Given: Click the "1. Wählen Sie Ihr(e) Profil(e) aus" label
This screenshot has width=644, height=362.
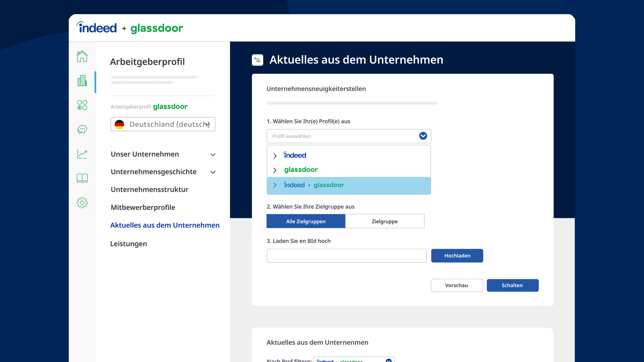Looking at the screenshot, I should [x=308, y=121].
